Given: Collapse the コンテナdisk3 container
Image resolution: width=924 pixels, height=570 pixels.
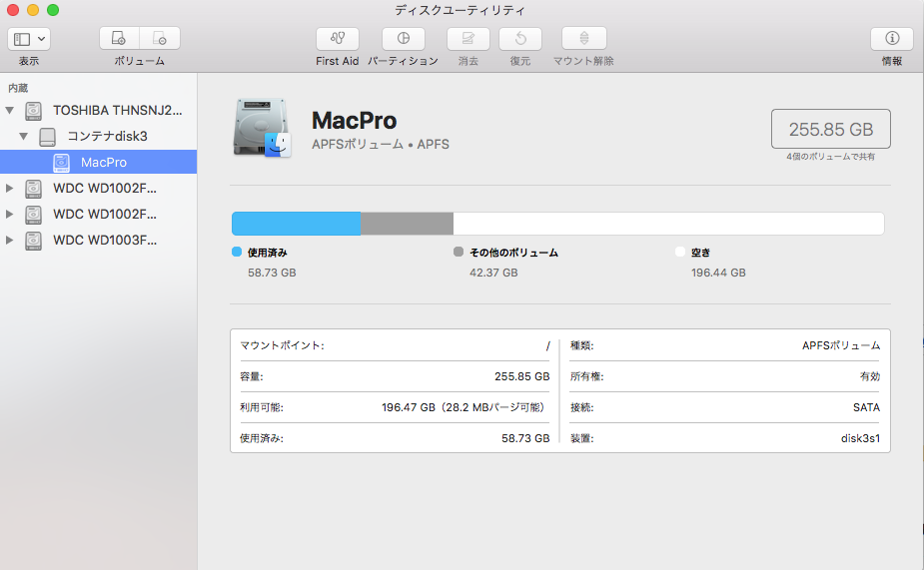Looking at the screenshot, I should [x=24, y=136].
